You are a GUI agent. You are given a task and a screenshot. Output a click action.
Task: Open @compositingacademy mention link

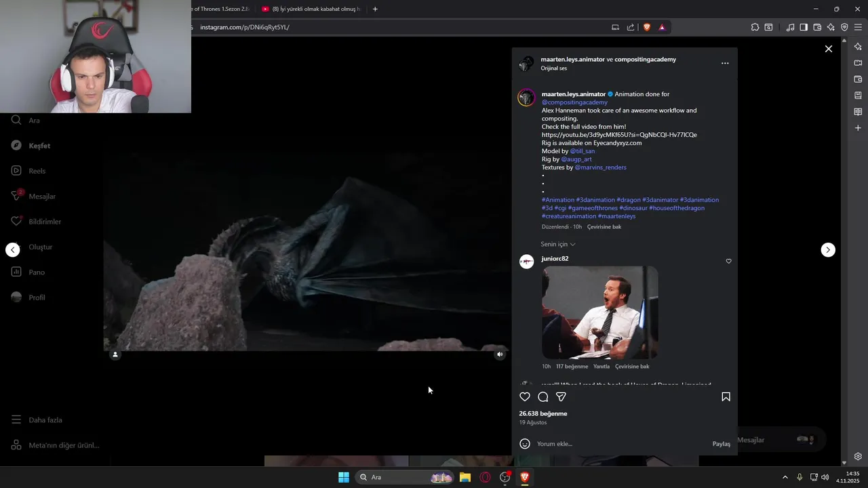[x=574, y=102]
